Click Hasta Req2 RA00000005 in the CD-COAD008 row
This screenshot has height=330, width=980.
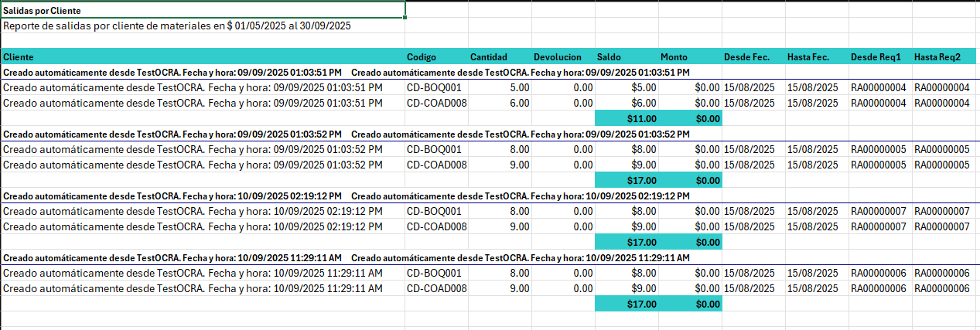tap(946, 165)
